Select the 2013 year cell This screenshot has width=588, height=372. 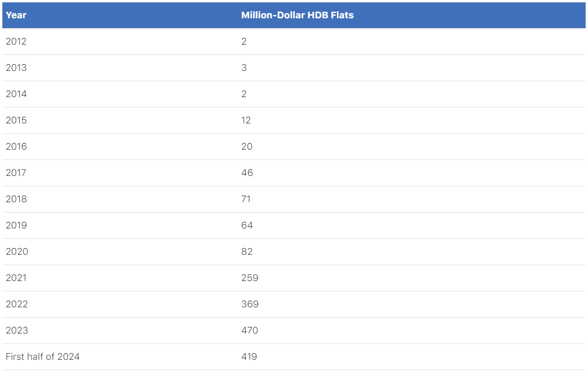tap(16, 68)
